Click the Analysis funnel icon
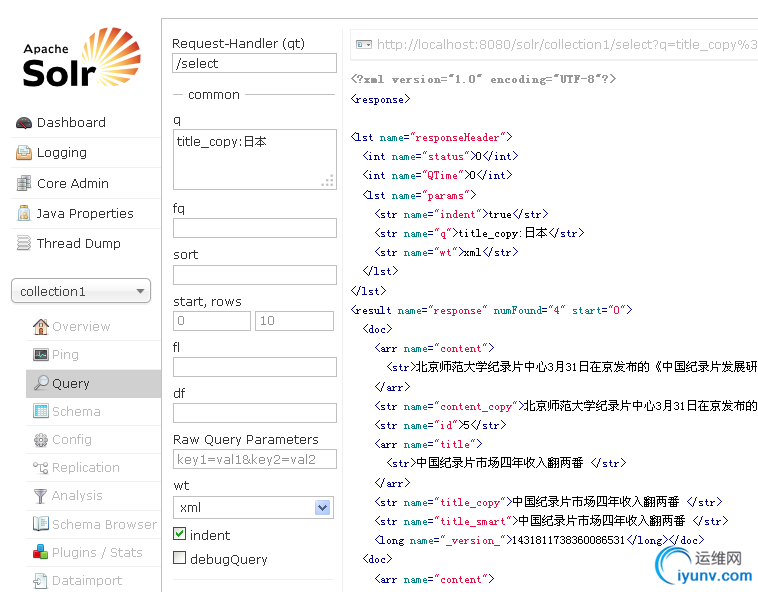Screen dimensions: 758x592 click(41, 496)
